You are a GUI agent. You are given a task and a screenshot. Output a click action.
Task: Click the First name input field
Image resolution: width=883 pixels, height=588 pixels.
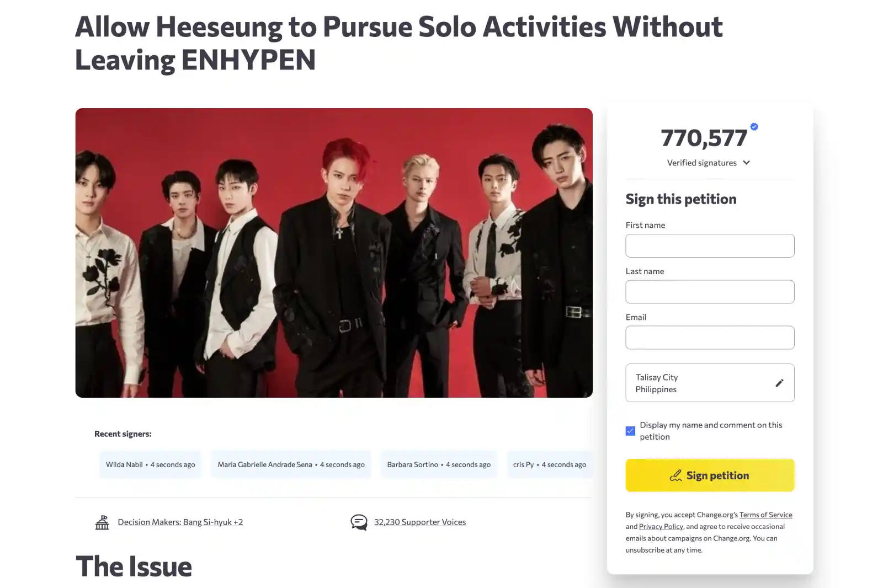click(710, 245)
